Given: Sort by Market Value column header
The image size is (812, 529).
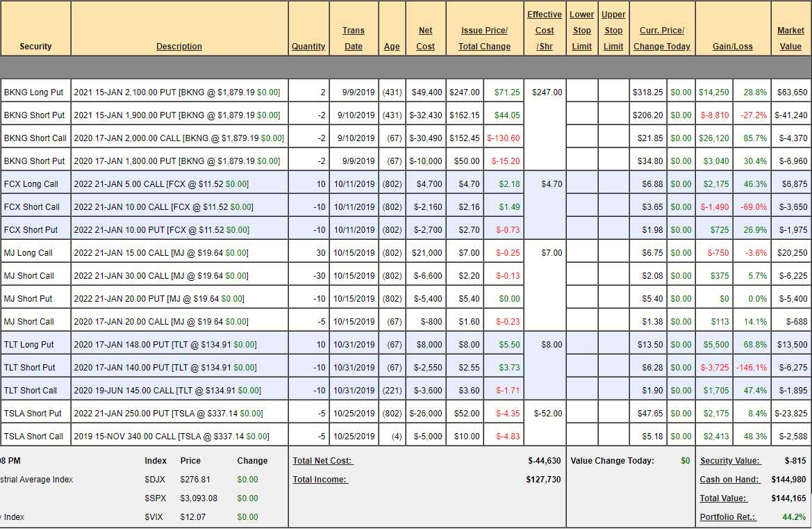Looking at the screenshot, I should pos(790,38).
